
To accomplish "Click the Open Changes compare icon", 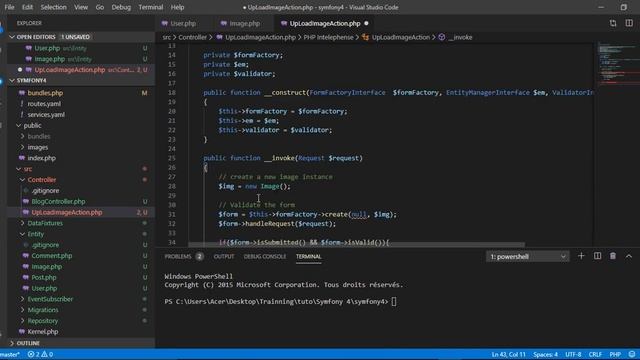I will pyautogui.click(x=613, y=24).
